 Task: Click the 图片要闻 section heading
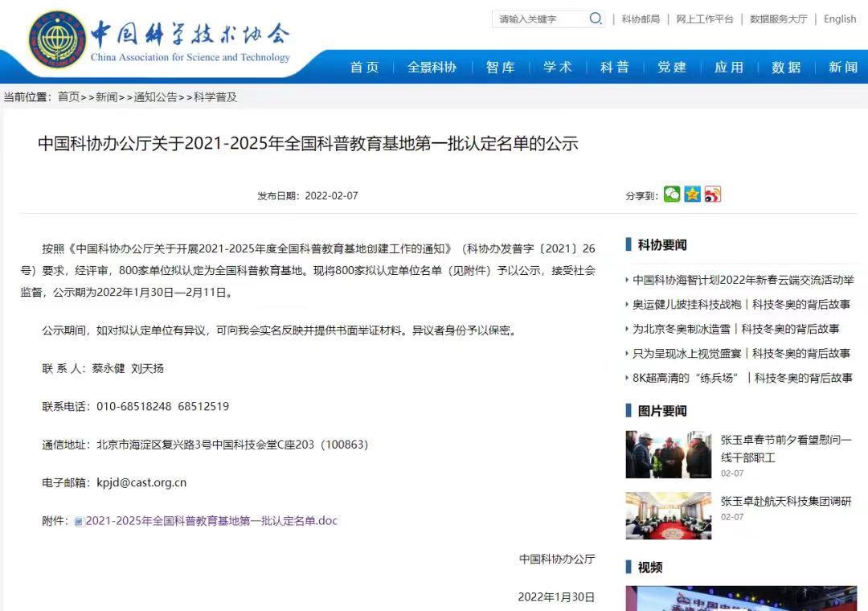click(662, 411)
